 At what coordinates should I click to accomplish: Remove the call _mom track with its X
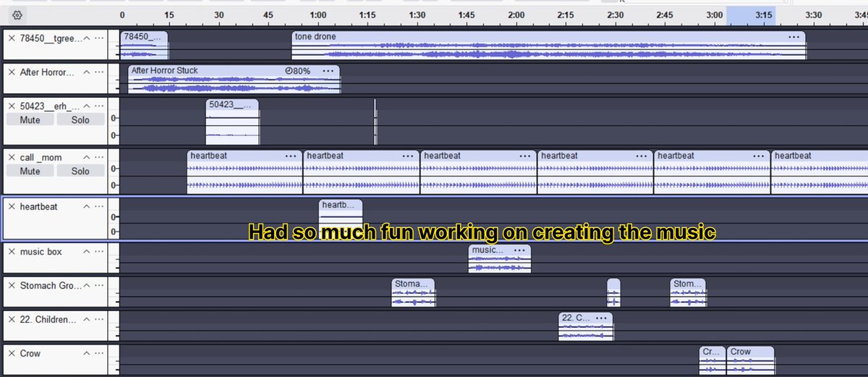coord(12,158)
